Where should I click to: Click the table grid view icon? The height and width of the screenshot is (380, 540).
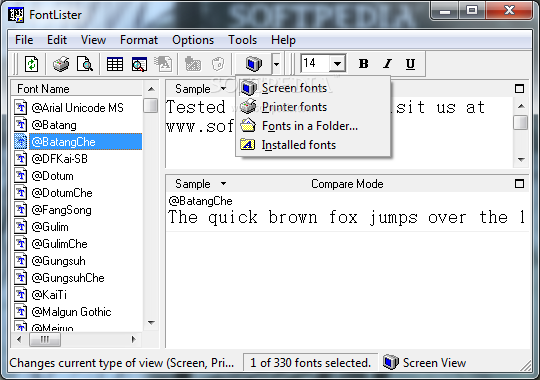pos(115,64)
